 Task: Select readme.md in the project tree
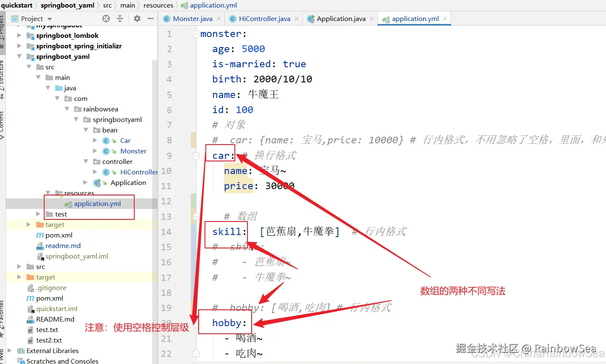pyautogui.click(x=63, y=245)
